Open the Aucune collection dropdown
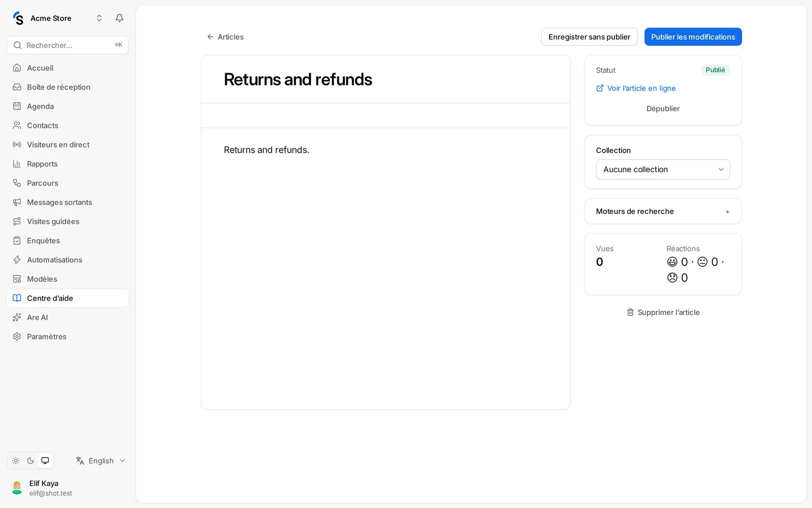This screenshot has height=508, width=812. coord(663,170)
